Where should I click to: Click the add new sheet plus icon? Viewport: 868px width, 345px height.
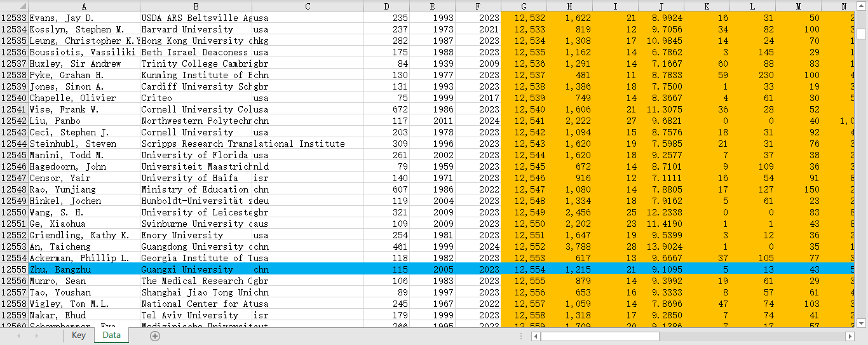[x=154, y=336]
